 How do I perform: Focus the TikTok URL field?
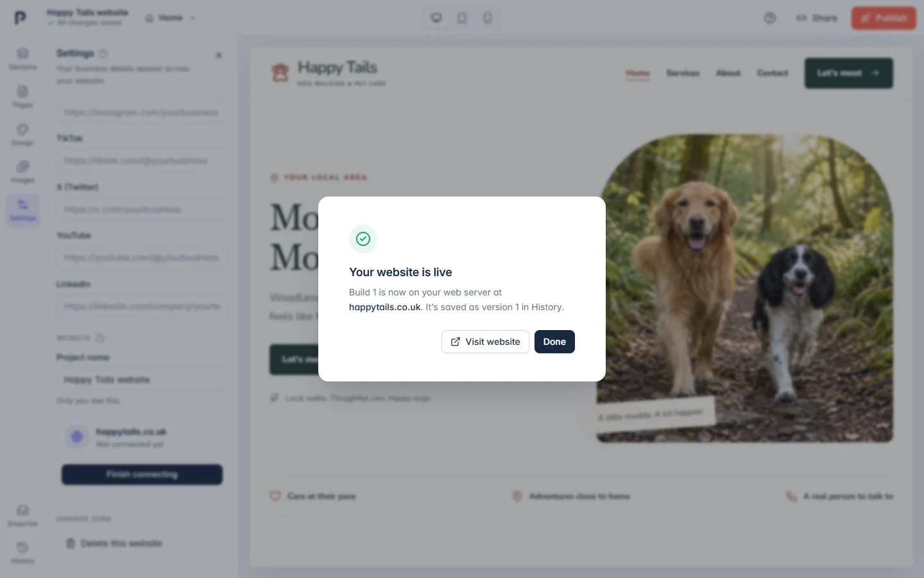click(x=142, y=161)
